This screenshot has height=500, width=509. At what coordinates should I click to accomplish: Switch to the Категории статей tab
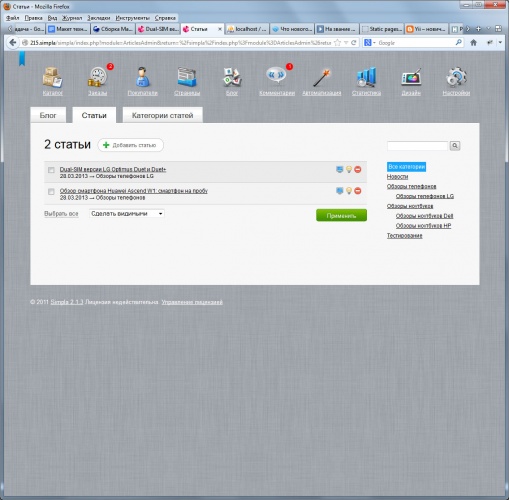[162, 115]
